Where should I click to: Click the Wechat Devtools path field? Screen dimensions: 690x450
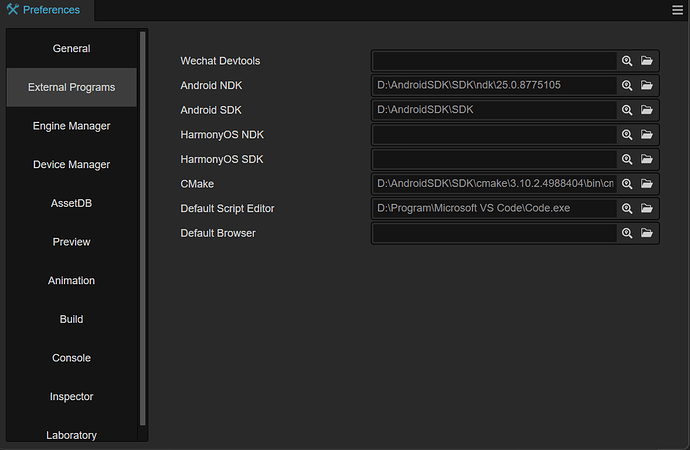494,61
